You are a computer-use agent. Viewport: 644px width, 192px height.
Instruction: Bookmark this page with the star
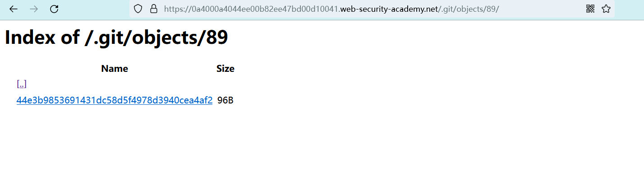coord(606,9)
